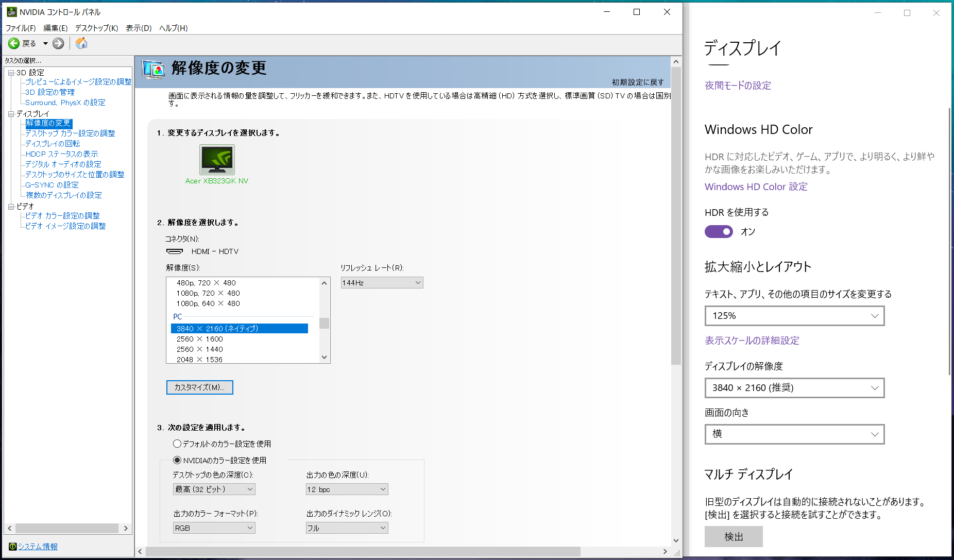Select プレビューによるイメージ設定の調整 tree item

coord(78,82)
